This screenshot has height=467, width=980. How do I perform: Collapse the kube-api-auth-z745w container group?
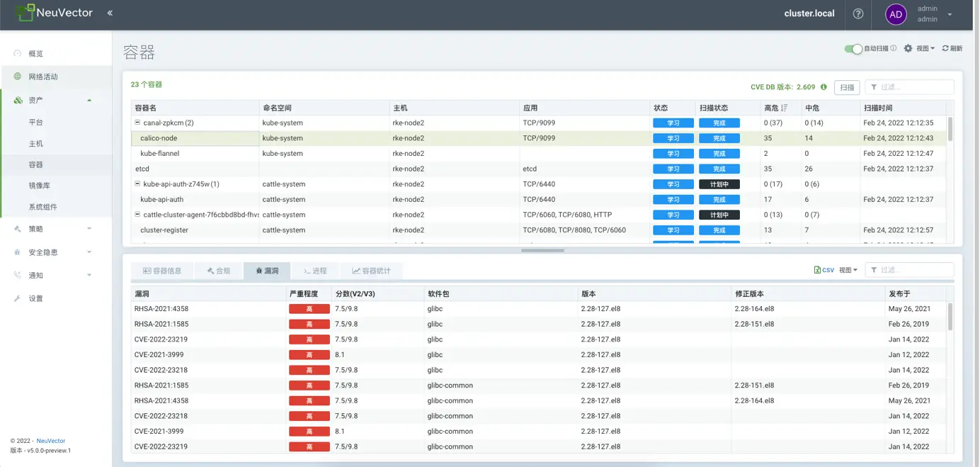point(137,184)
